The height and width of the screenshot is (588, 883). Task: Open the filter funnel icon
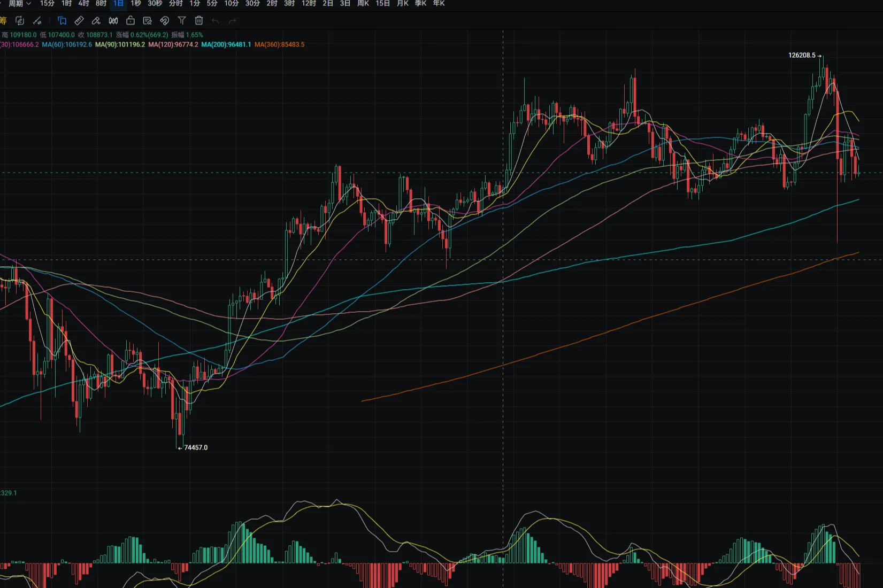pyautogui.click(x=182, y=21)
